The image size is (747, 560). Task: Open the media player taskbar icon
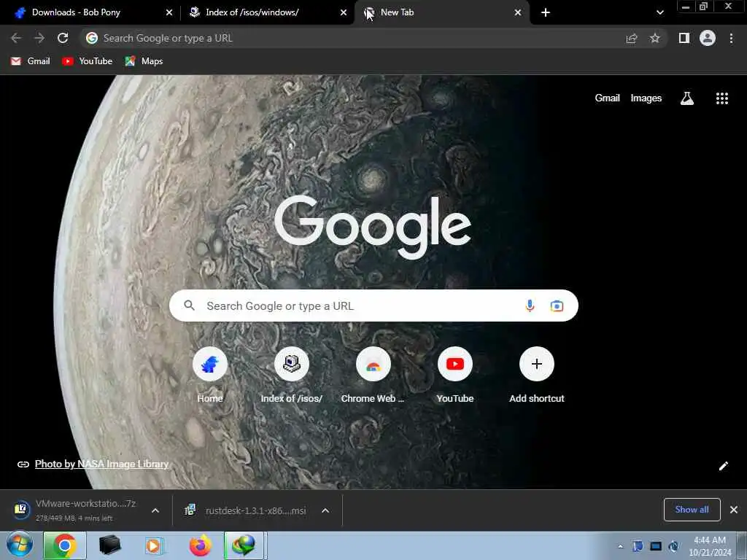coord(154,545)
